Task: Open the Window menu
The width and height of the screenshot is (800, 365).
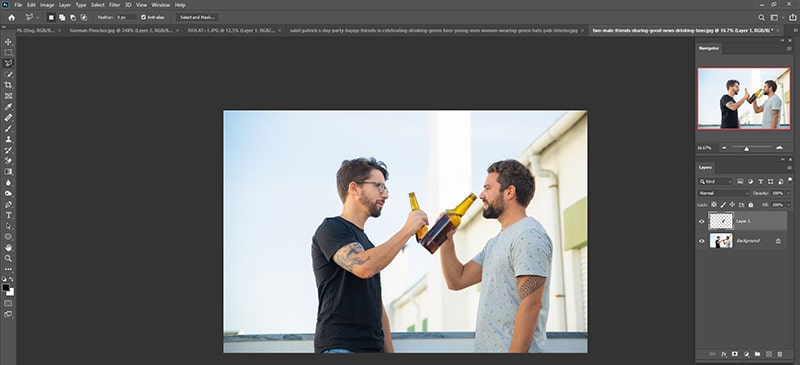Action: point(160,5)
